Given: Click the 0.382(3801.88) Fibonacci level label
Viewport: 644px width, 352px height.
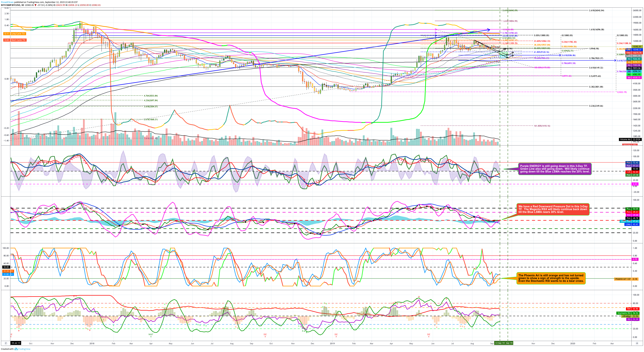Looking at the screenshot, I should [x=596, y=87].
